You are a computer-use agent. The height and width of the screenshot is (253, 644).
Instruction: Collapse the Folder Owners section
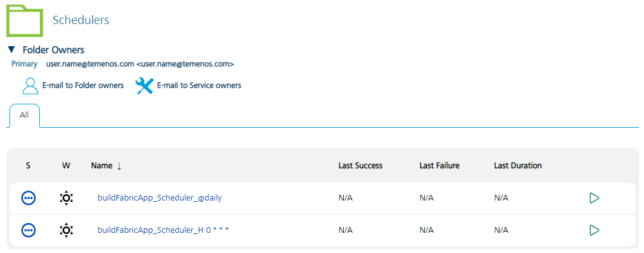11,49
